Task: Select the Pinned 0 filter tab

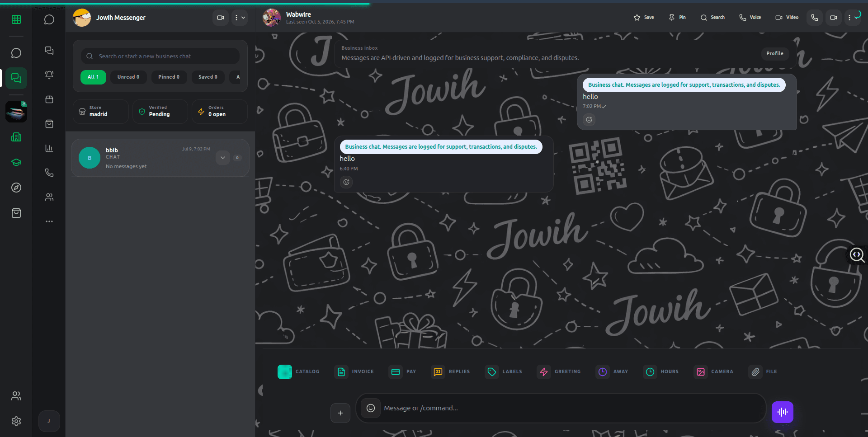Action: coord(169,77)
